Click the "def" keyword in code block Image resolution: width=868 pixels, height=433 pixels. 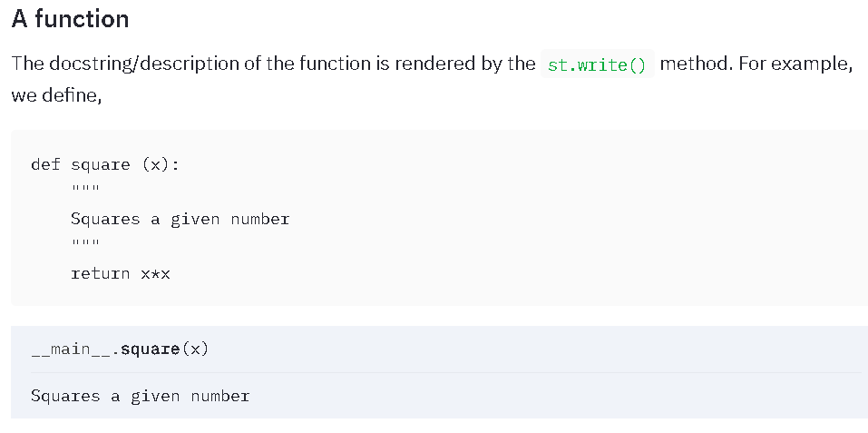[45, 165]
